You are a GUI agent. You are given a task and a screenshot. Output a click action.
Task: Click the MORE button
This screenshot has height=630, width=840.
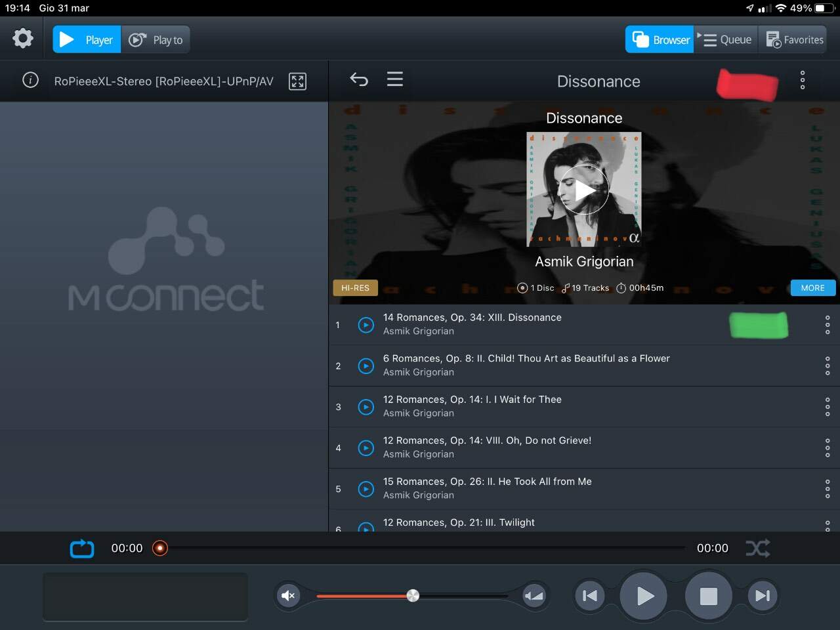pos(812,288)
